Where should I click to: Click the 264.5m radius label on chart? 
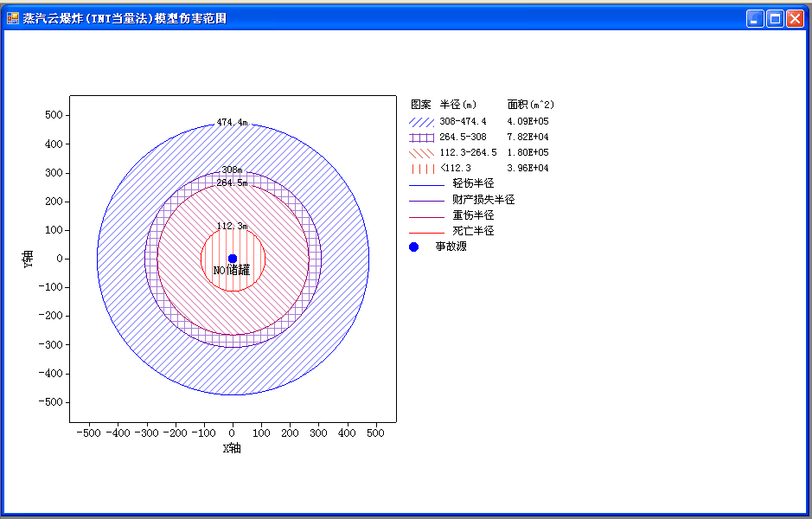pyautogui.click(x=232, y=183)
